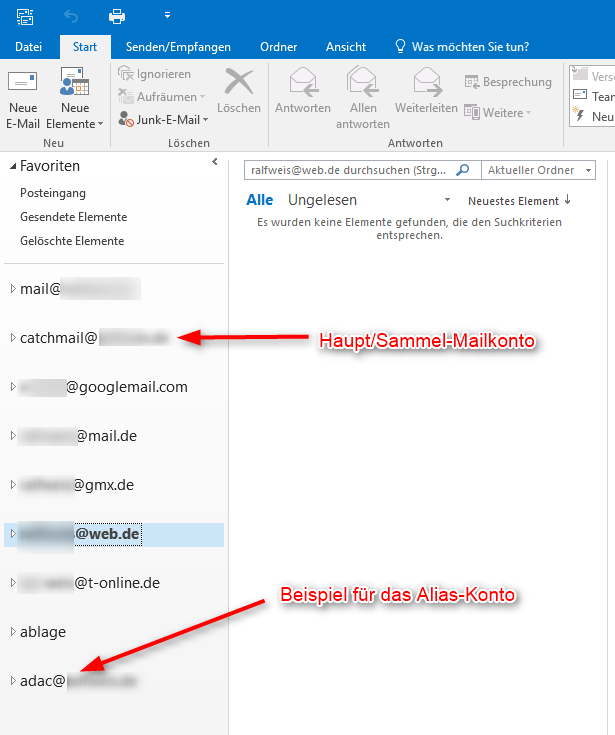Expand the ablage folder tree

point(13,632)
